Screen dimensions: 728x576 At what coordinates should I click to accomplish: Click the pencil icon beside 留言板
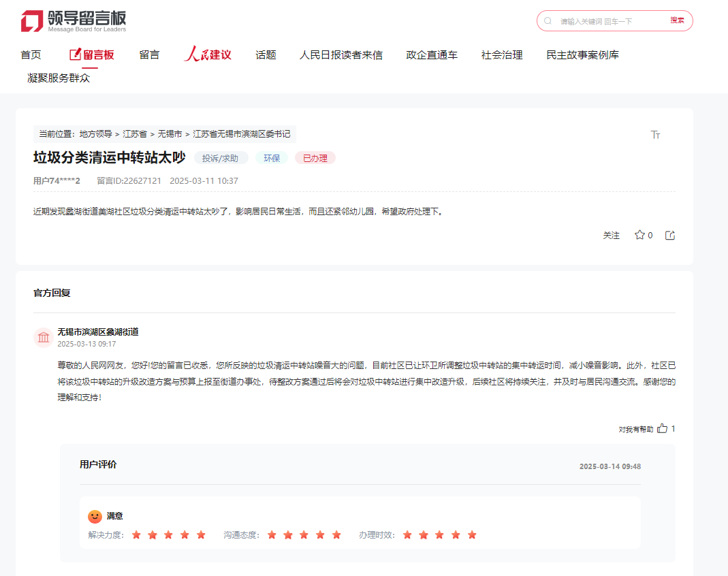[76, 54]
